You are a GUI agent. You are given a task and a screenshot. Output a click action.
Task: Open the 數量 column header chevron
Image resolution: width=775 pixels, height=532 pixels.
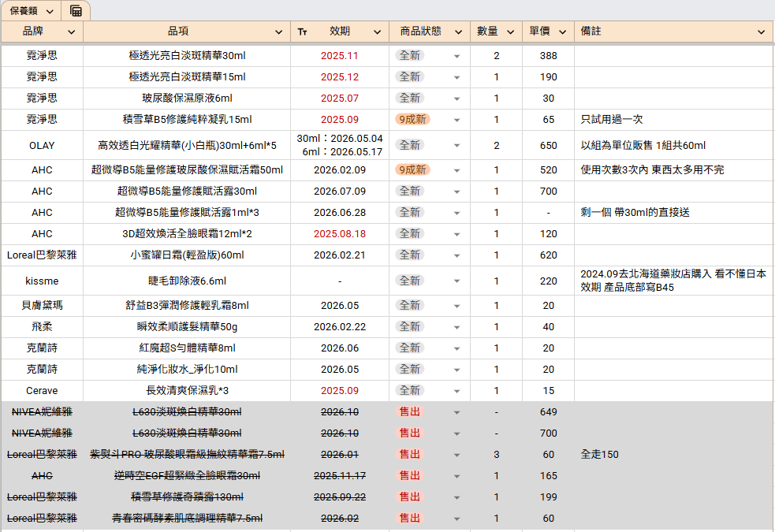[511, 32]
